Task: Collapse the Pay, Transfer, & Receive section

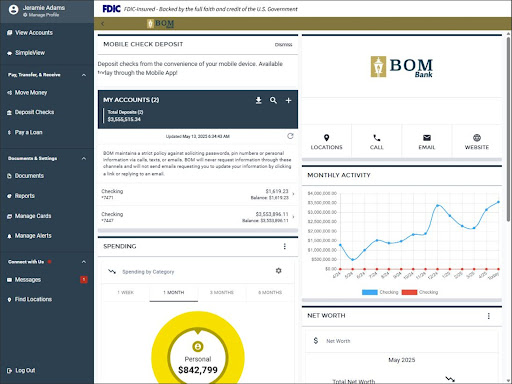Action: [84, 75]
